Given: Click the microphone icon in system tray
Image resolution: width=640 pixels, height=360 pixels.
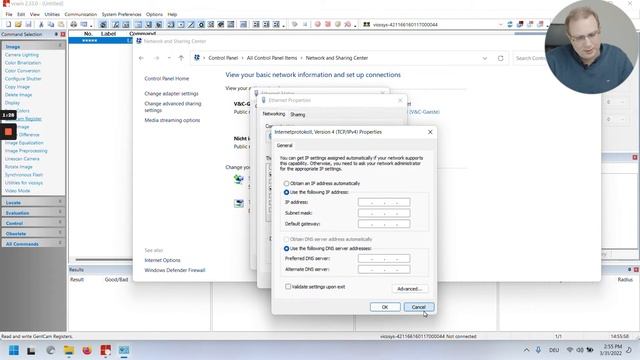Looking at the screenshot, I should click(x=538, y=350).
